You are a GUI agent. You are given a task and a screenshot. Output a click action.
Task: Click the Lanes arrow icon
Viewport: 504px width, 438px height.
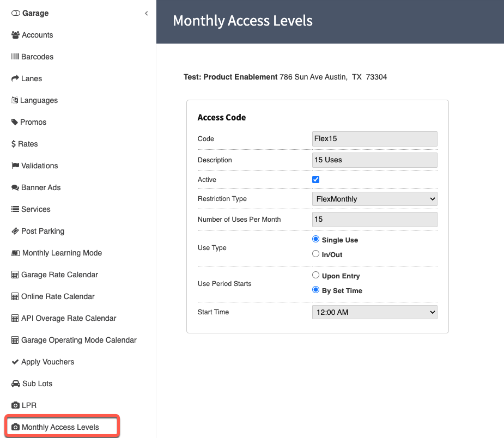pos(15,78)
